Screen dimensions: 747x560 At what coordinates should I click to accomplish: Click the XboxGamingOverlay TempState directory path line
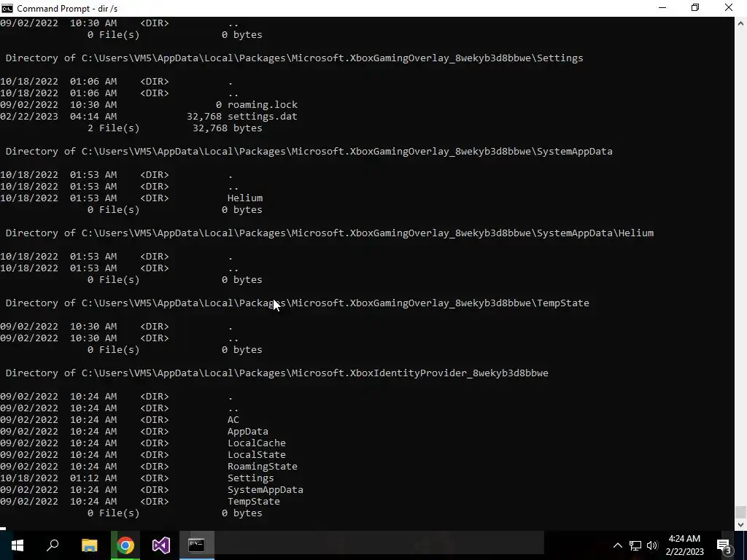tap(298, 303)
